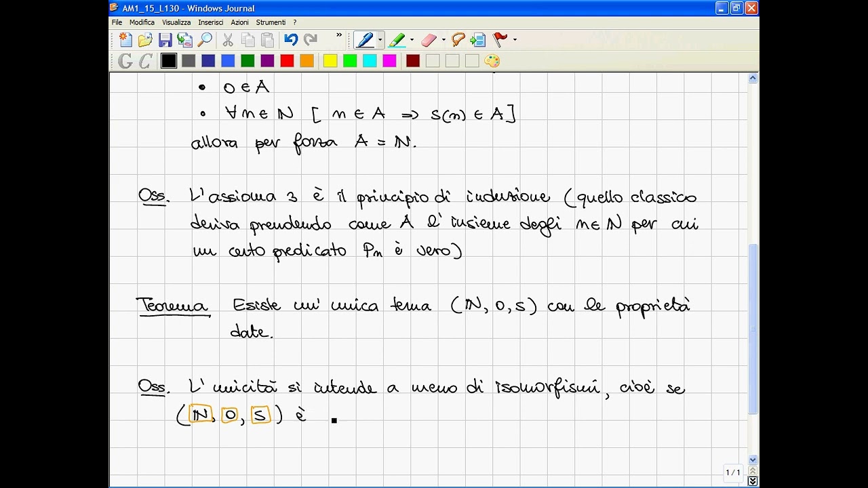Open the Modifica menu
Viewport: 868px width, 488px height.
142,22
